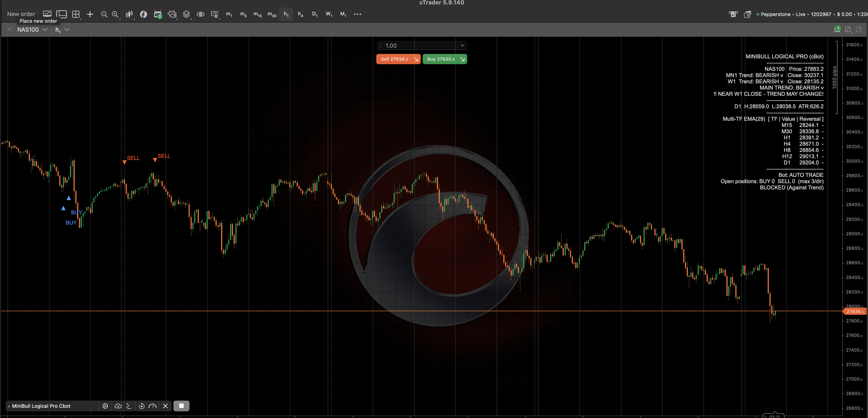
Task: Open the candlestick chart type icon
Action: [129, 14]
